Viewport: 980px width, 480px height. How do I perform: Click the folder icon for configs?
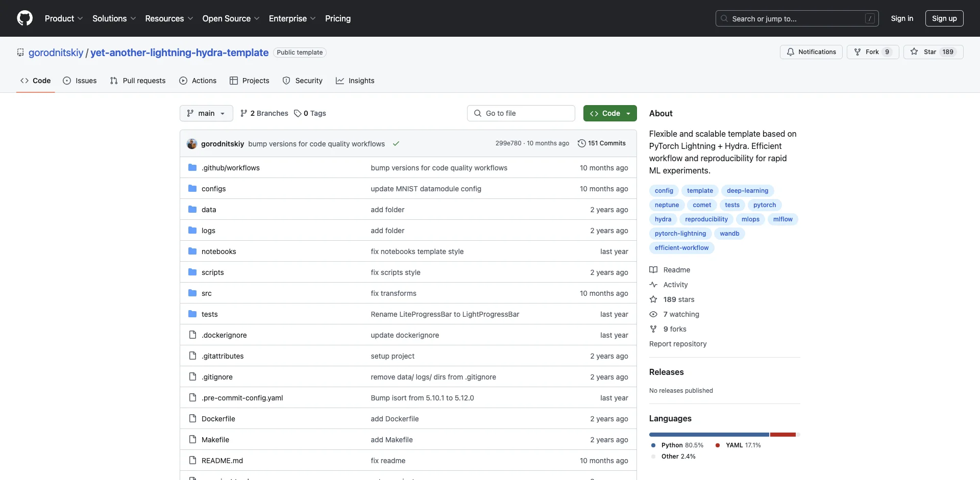(x=192, y=189)
